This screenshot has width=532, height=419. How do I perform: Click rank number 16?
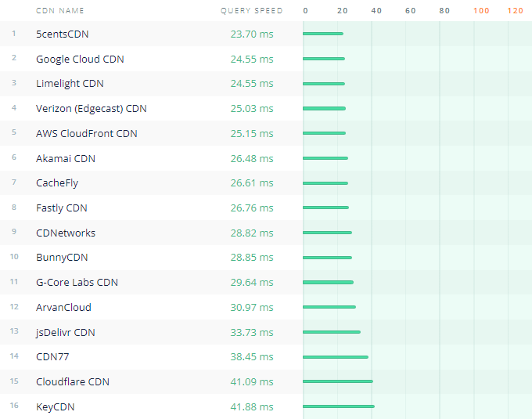(x=14, y=406)
